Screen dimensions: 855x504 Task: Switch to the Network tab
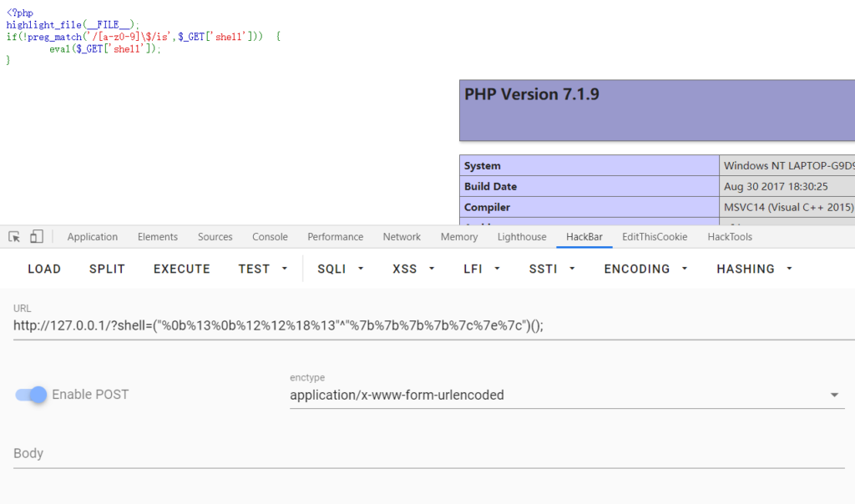pos(402,237)
